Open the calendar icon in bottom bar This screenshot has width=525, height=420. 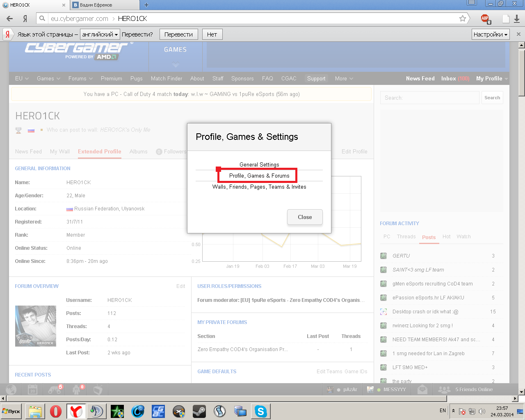(x=32, y=389)
